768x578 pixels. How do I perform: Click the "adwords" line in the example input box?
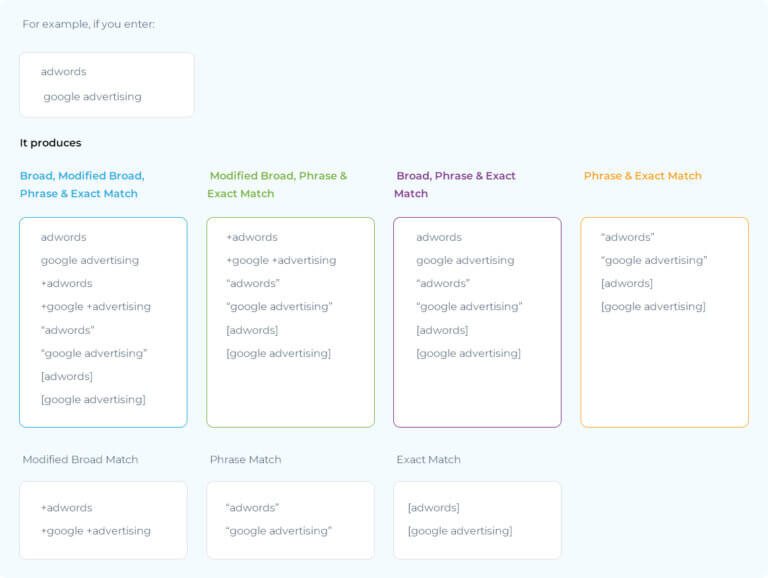64,72
